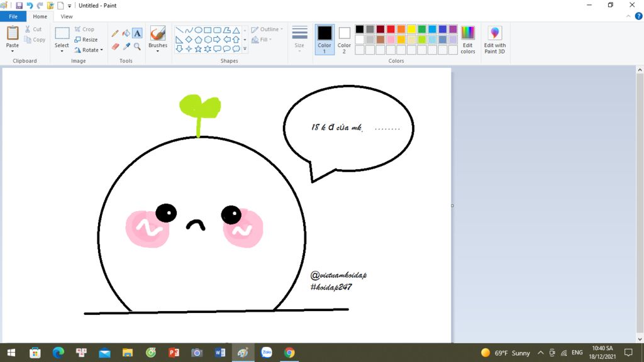644x362 pixels.
Task: Open Microsoft Edge from the taskbar
Action: (x=58, y=353)
